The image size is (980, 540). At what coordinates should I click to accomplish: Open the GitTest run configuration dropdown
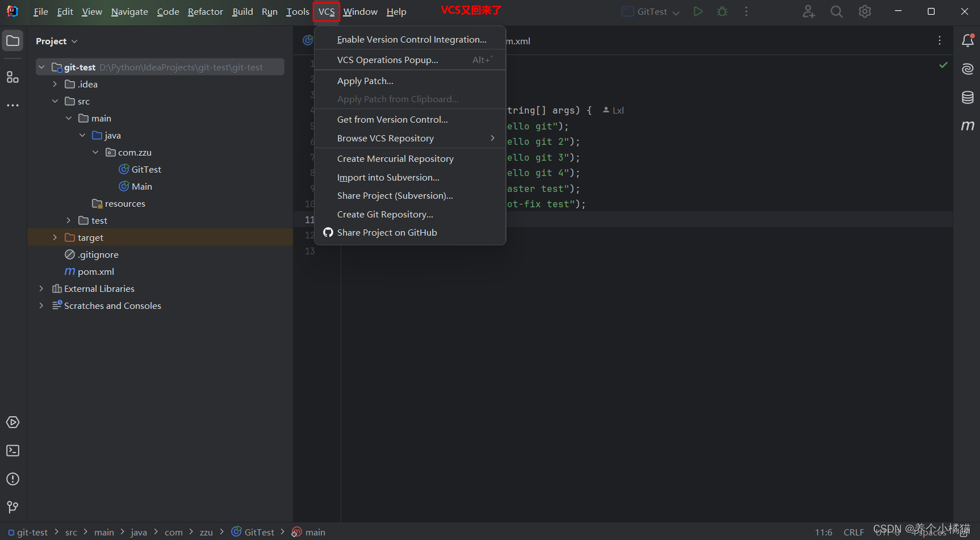coord(651,11)
